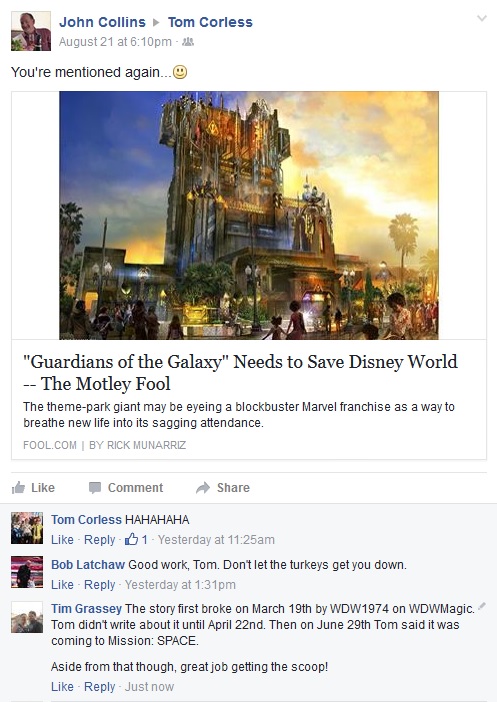Viewport: 497px width, 702px height.
Task: View the like count on the HAHAHAHA comment
Action: point(136,539)
